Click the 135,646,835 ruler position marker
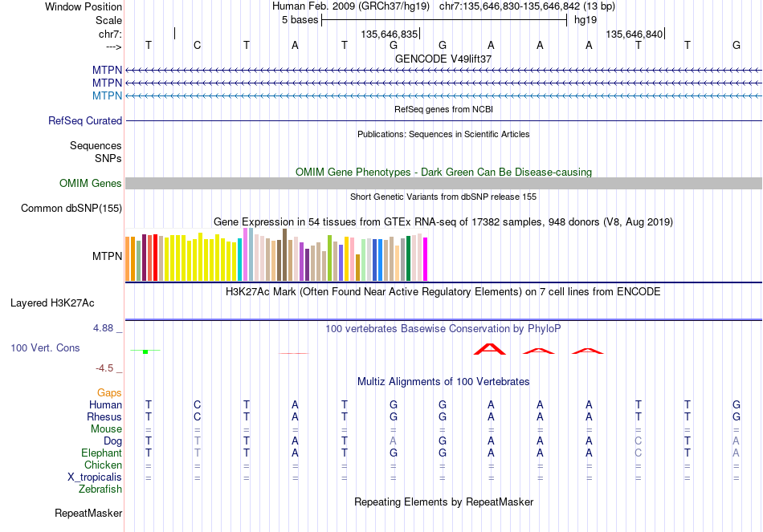Viewport: 763px width, 532px height. point(390,34)
